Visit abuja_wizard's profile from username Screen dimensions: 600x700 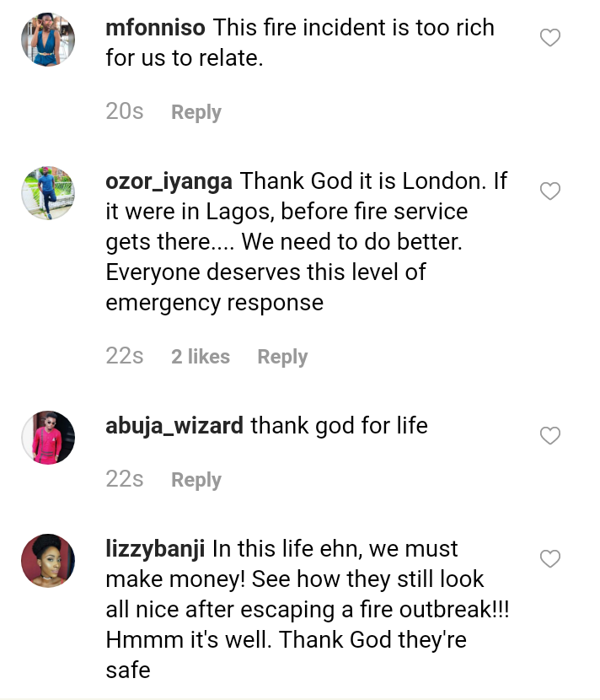coord(174,425)
